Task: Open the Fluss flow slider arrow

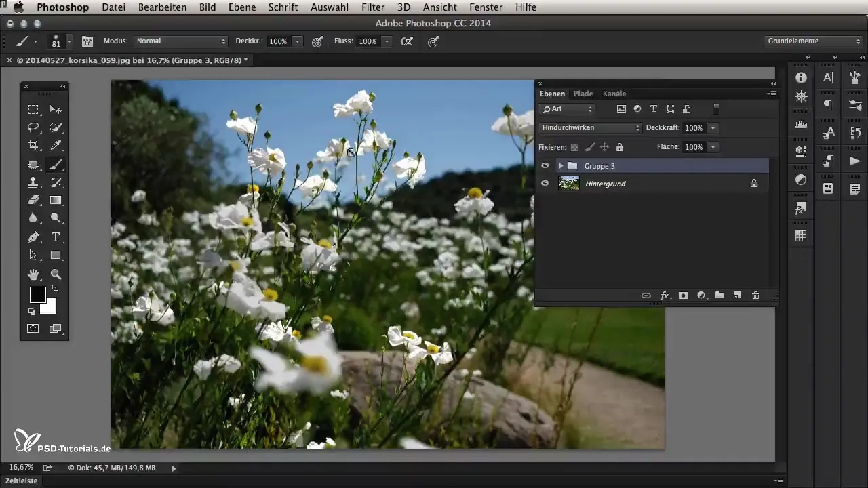Action: coord(387,41)
